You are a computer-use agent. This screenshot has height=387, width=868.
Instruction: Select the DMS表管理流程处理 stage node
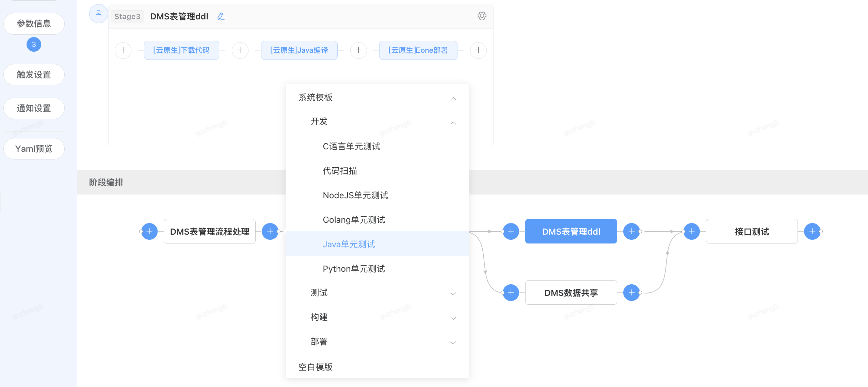point(210,232)
